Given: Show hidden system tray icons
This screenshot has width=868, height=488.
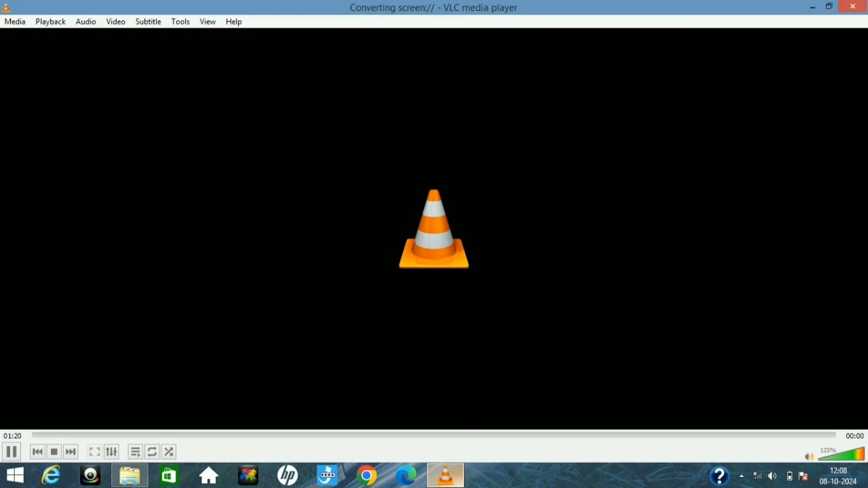Looking at the screenshot, I should (742, 476).
